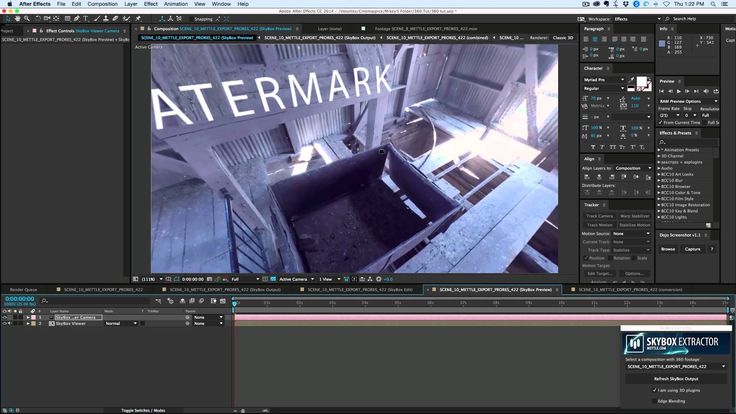
Task: Select the Zoom tool in the toolbar
Action: coord(27,19)
